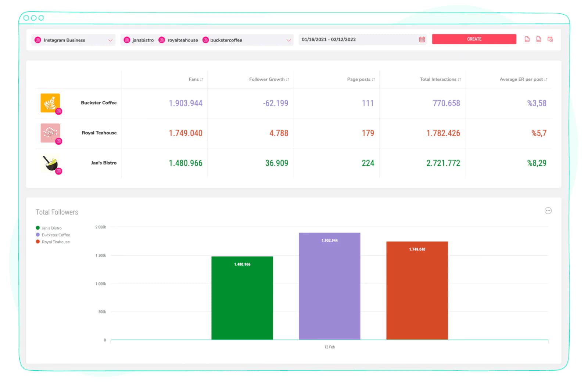
Task: Click the Buckster Coffee fans value 1.903.944
Action: tap(186, 103)
